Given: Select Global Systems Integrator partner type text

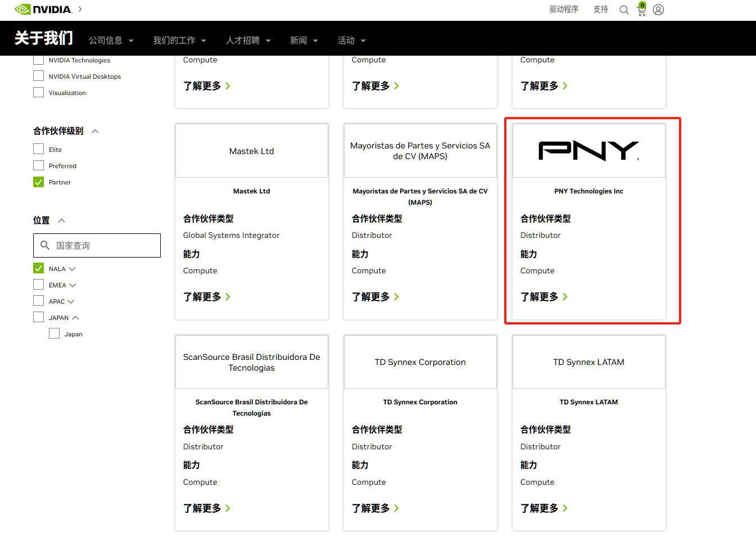Looking at the screenshot, I should (x=231, y=235).
